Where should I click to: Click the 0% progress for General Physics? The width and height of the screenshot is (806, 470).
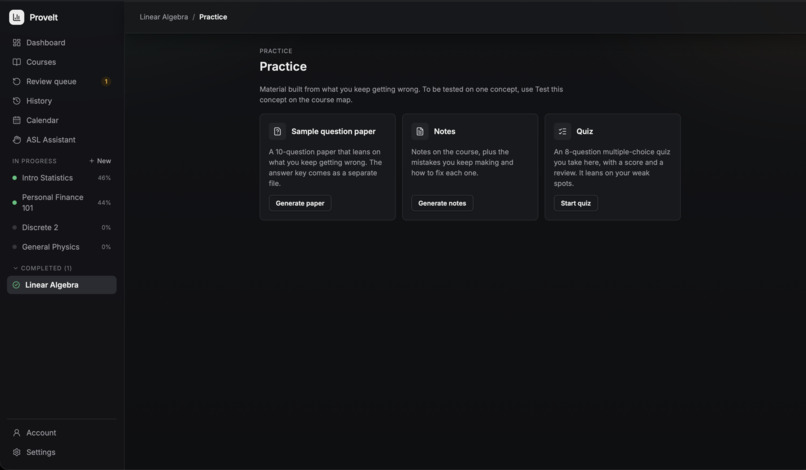(106, 247)
